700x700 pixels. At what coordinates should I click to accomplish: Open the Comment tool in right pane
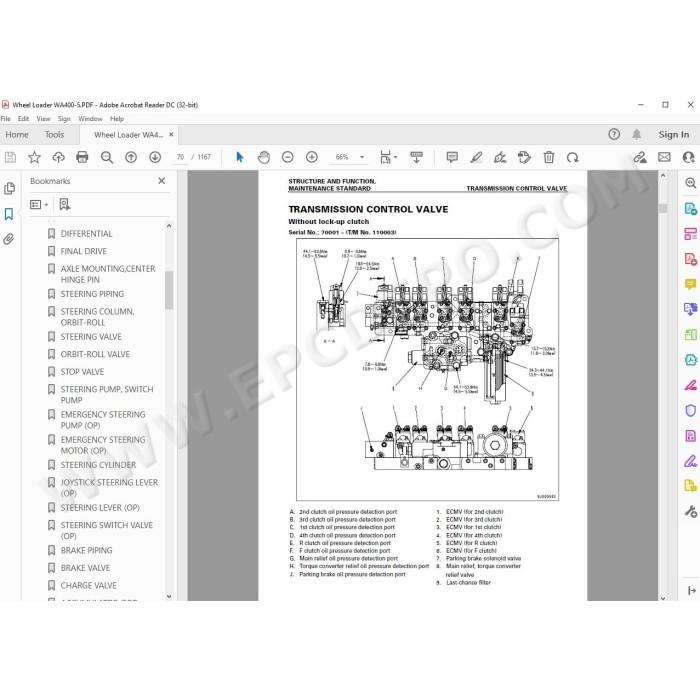[690, 284]
